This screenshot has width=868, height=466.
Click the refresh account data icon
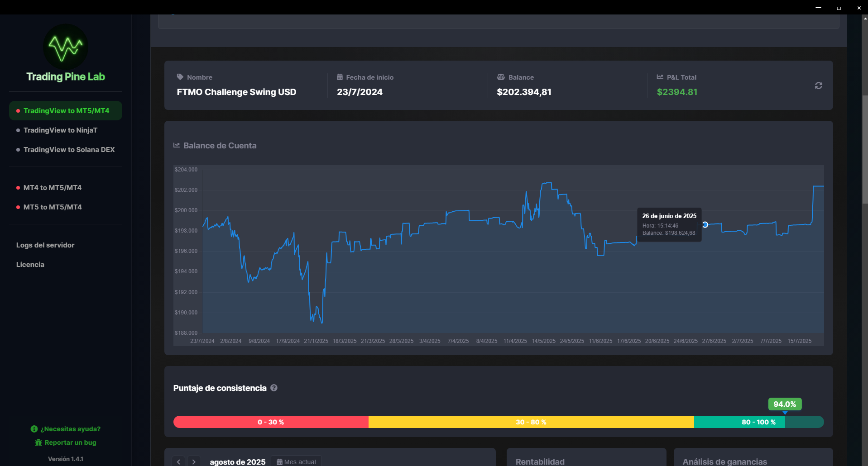(x=818, y=86)
